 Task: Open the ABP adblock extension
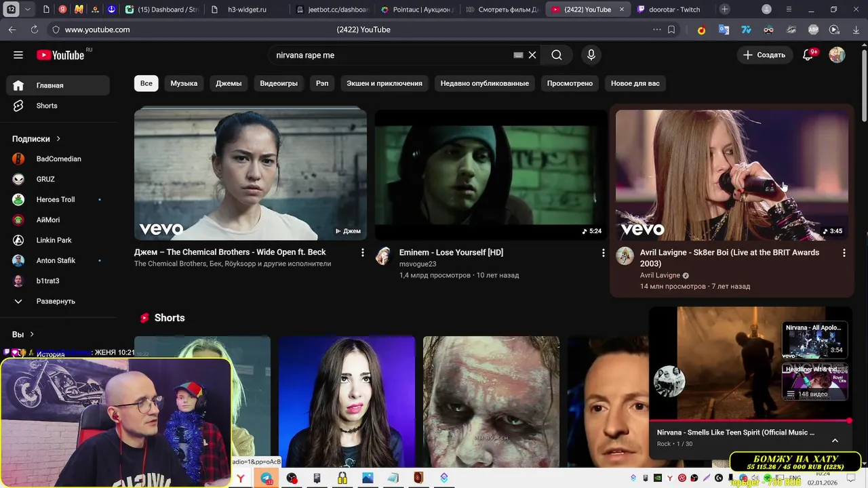(x=813, y=30)
